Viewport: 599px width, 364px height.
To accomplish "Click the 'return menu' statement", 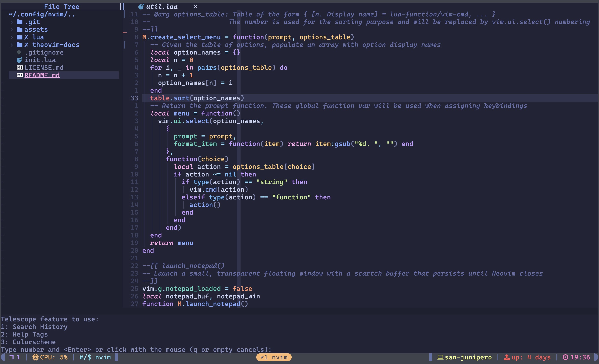I will pyautogui.click(x=172, y=243).
